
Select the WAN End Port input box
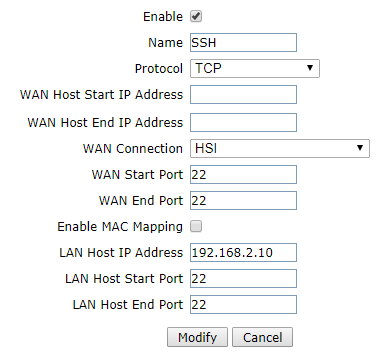pos(243,200)
